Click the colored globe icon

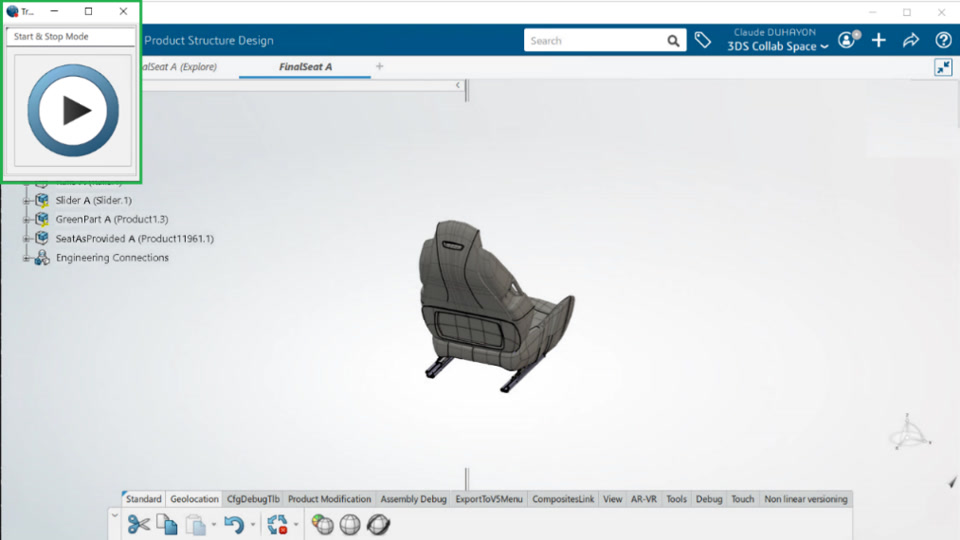pyautogui.click(x=323, y=525)
